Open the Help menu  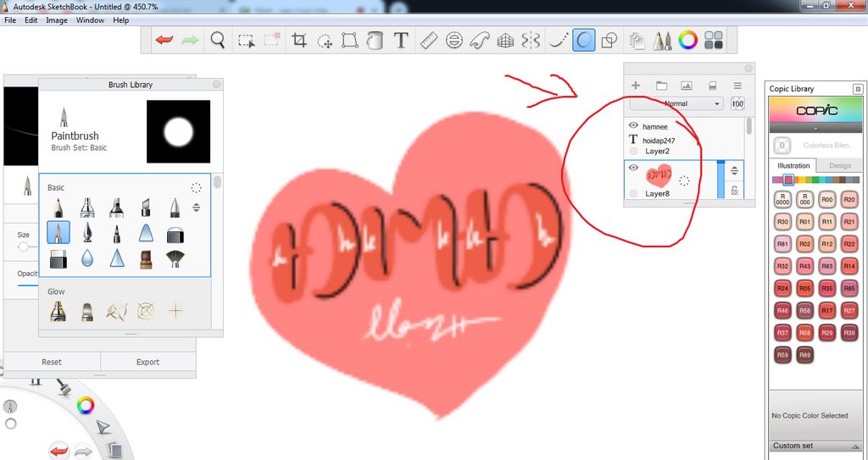pyautogui.click(x=120, y=20)
